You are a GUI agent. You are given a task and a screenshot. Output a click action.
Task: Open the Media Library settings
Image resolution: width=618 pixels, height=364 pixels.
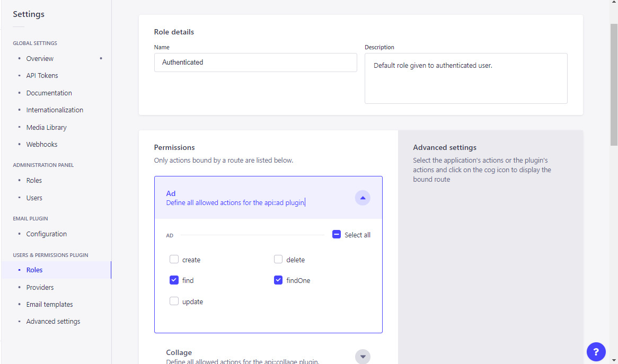click(46, 127)
